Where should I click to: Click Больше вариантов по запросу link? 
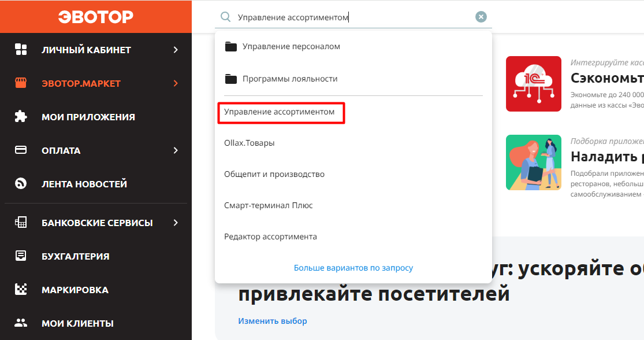click(x=353, y=268)
